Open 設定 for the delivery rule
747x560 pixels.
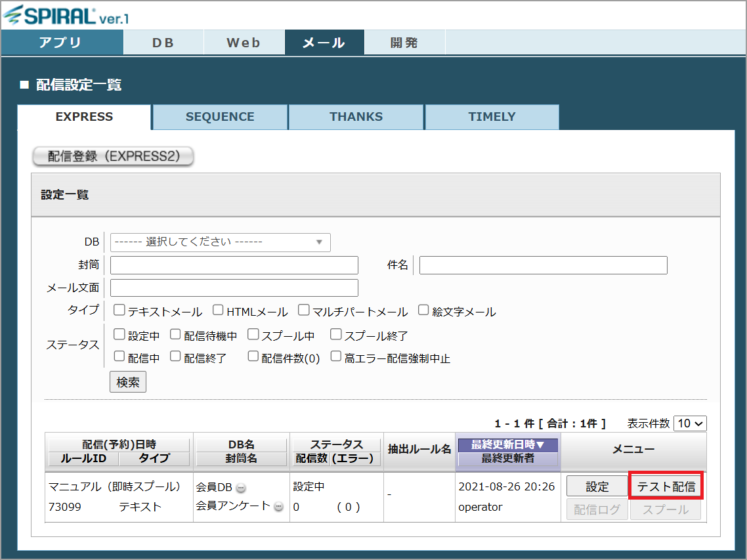[597, 486]
